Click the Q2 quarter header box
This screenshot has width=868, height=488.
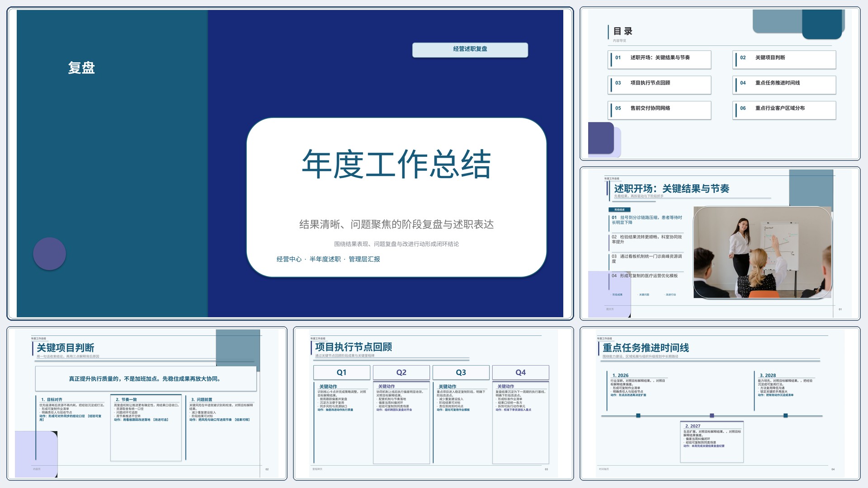point(401,372)
